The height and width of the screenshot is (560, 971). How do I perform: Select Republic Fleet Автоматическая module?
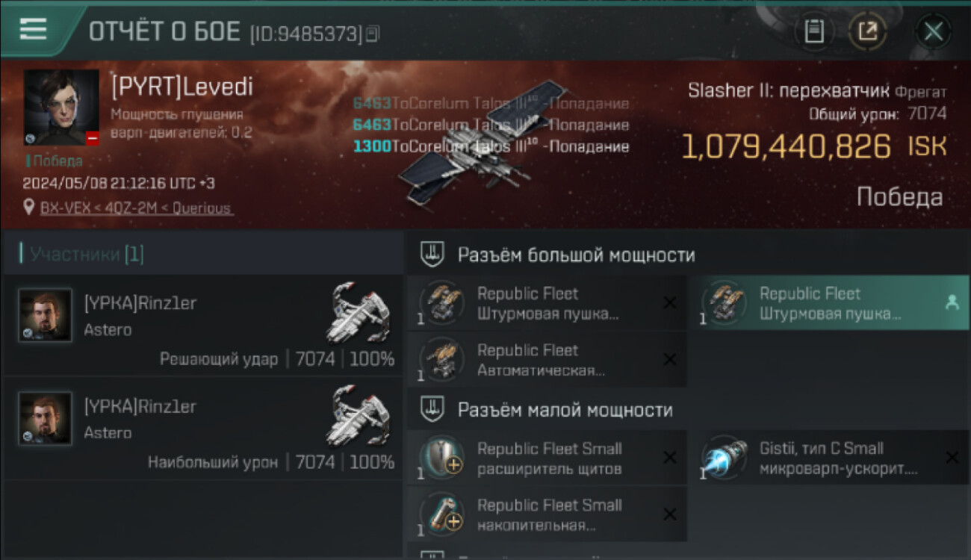(x=547, y=360)
